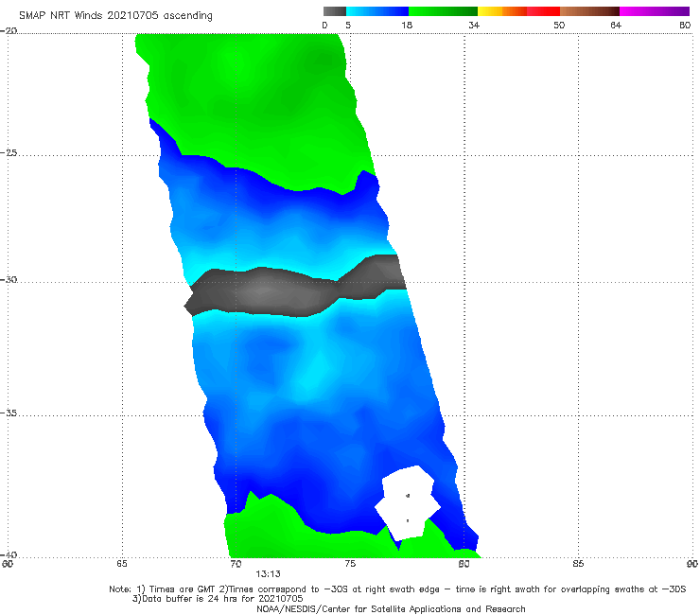The height and width of the screenshot is (615, 700).
Task: Click the latitude label '-35'
Action: 9,413
